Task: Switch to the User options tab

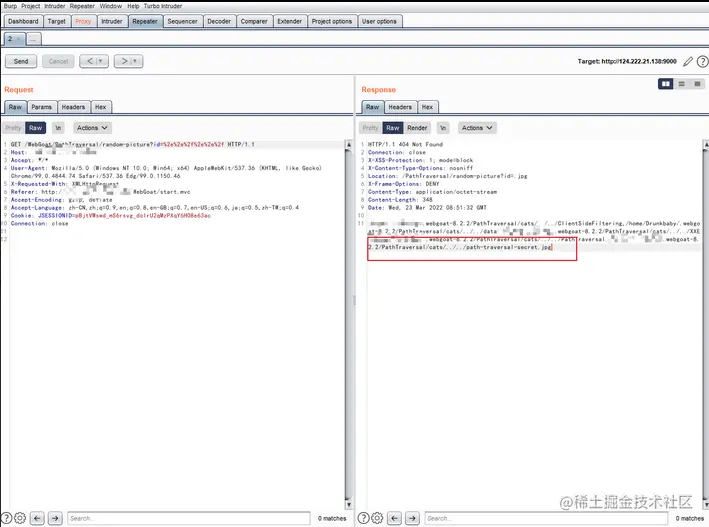Action: point(379,21)
